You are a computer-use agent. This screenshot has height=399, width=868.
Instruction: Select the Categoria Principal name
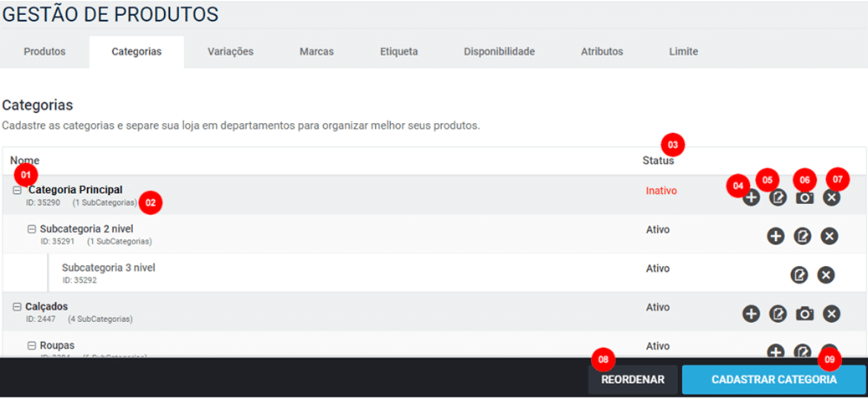tap(75, 190)
